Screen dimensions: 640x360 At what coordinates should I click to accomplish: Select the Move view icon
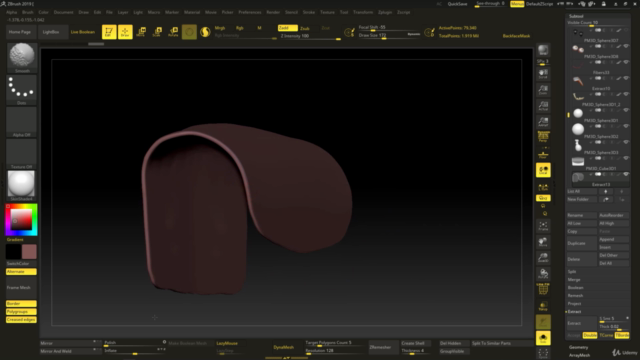[543, 242]
